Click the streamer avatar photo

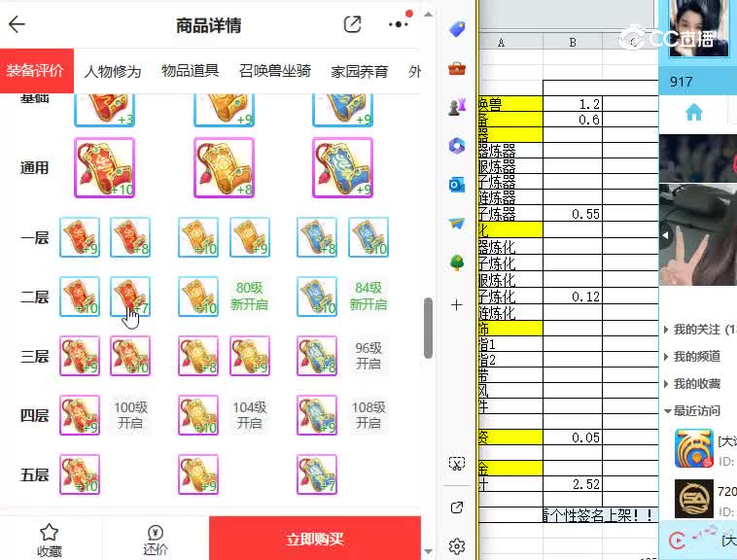pos(698,28)
